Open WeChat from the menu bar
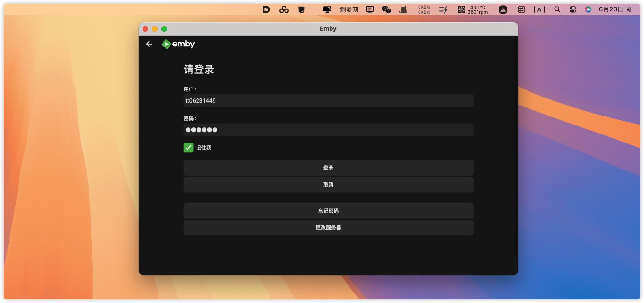This screenshot has width=644, height=303. [x=386, y=9]
